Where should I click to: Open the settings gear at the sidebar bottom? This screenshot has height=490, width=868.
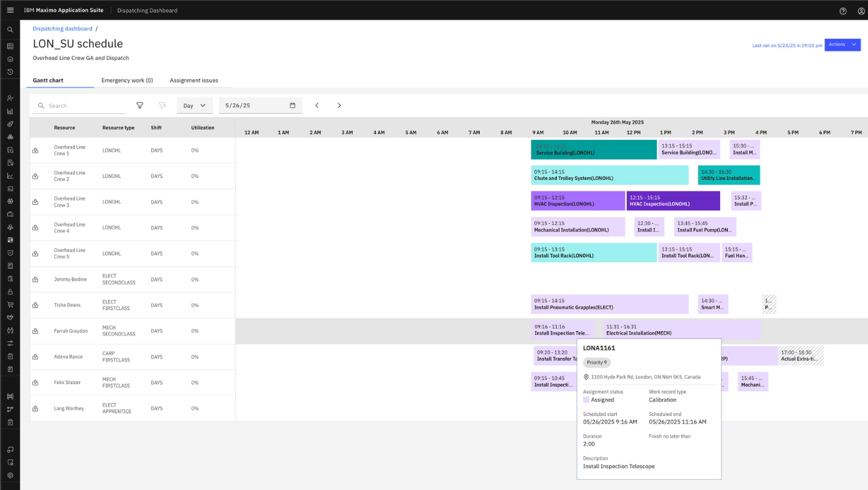tap(10, 475)
